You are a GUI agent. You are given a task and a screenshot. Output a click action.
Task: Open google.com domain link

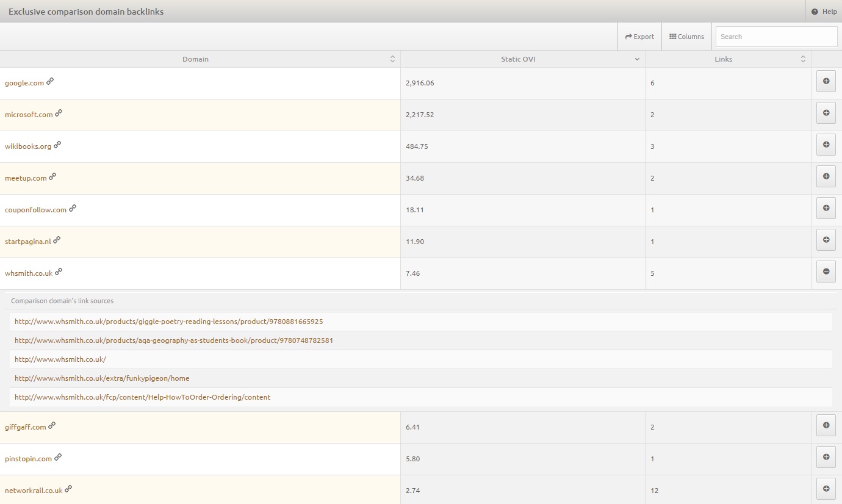click(24, 83)
